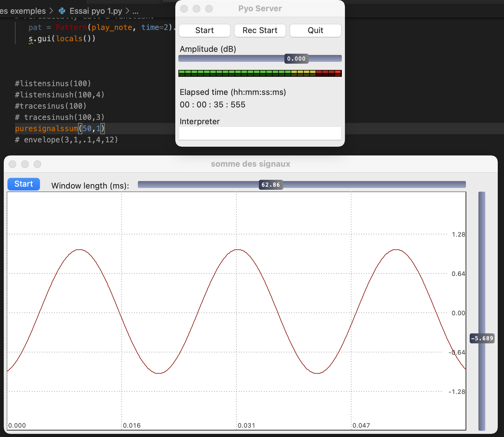Close the Pyo Server window
The height and width of the screenshot is (437, 504).
click(x=184, y=9)
